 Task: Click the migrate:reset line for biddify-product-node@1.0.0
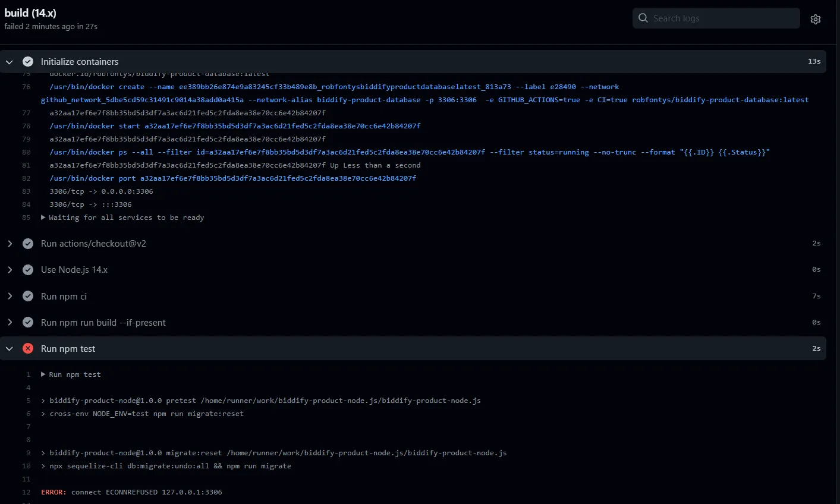tap(274, 453)
